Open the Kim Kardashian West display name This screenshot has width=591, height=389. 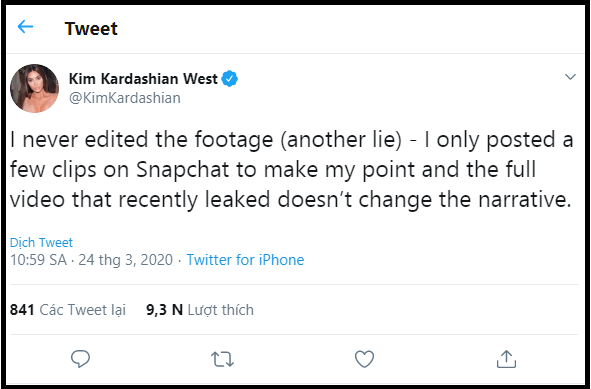coord(143,79)
